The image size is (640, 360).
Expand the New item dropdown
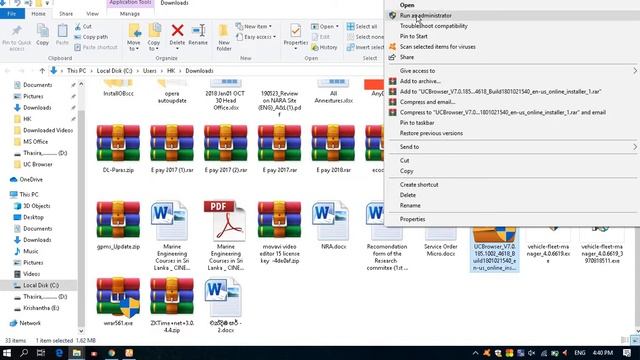point(254,27)
